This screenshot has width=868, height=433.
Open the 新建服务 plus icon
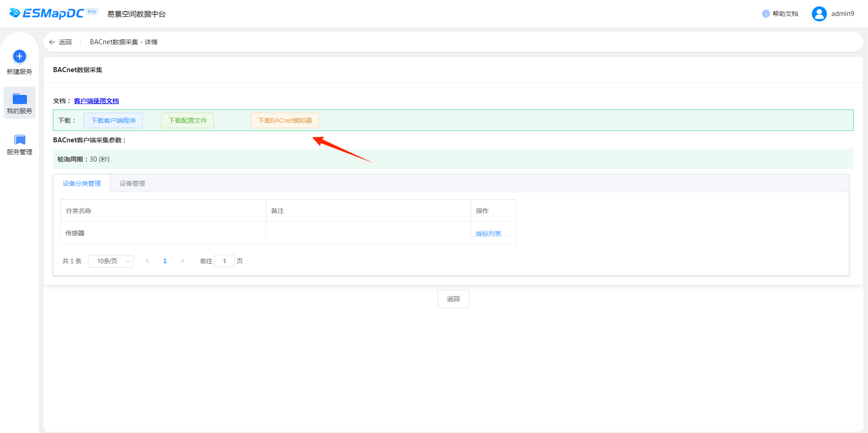20,57
